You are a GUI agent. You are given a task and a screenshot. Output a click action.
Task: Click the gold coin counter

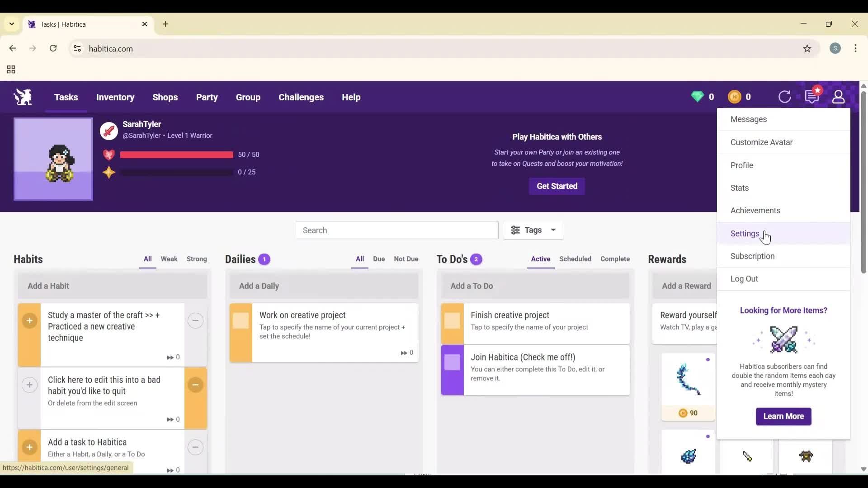click(735, 97)
